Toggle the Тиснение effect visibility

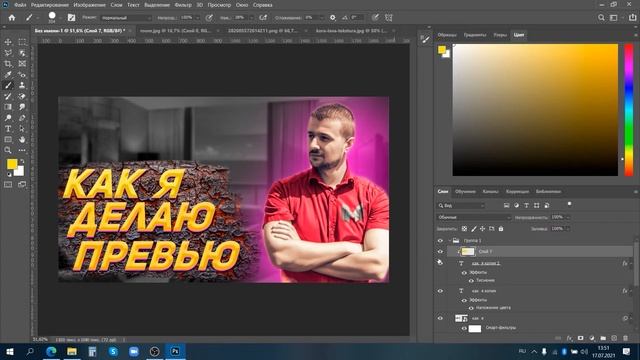pos(471,280)
